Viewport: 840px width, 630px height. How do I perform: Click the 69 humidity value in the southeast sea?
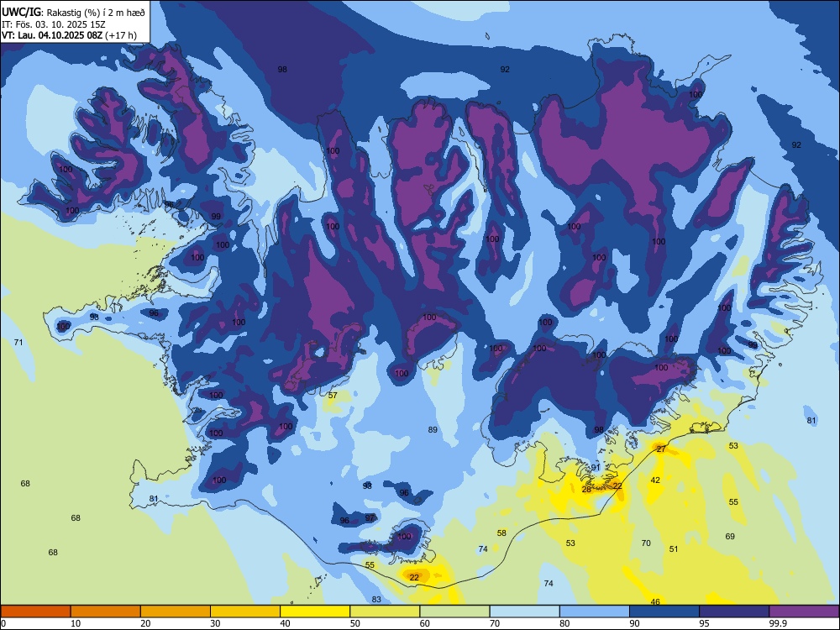730,536
